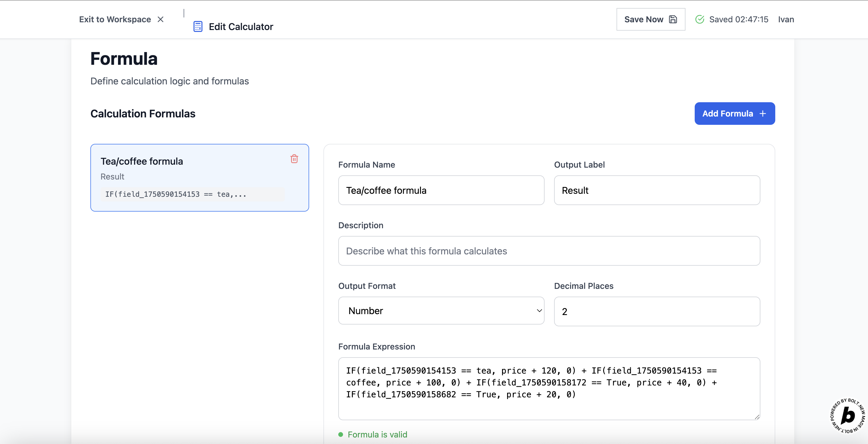Click the textarea resize handle corner
Viewport: 868px width, 444px height.
click(757, 417)
